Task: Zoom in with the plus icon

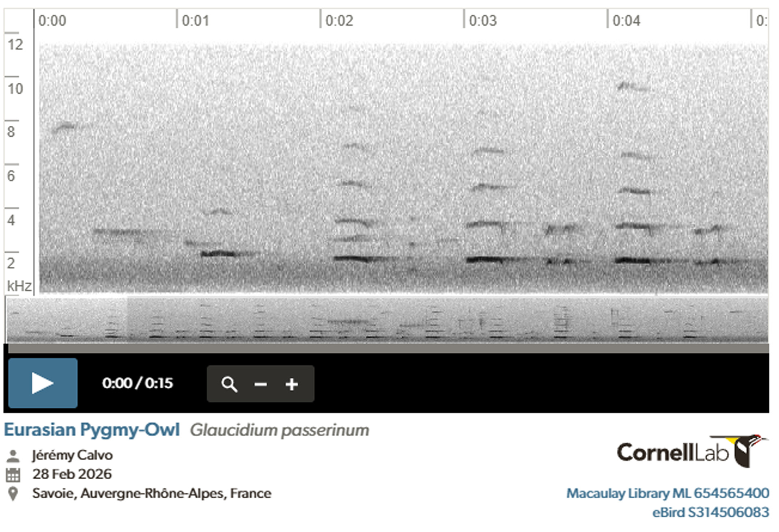Action: coord(292,384)
